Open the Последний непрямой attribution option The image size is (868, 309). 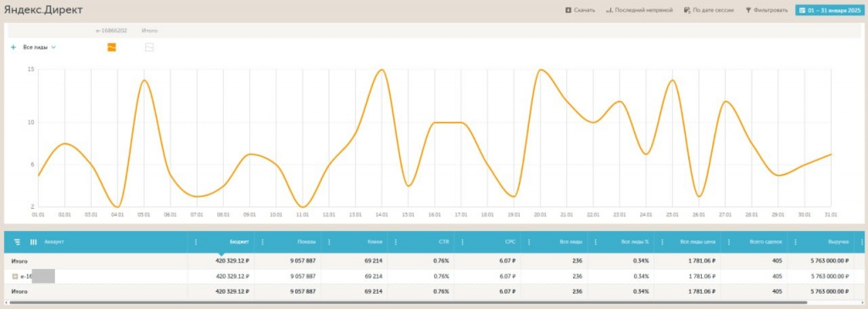coord(639,10)
